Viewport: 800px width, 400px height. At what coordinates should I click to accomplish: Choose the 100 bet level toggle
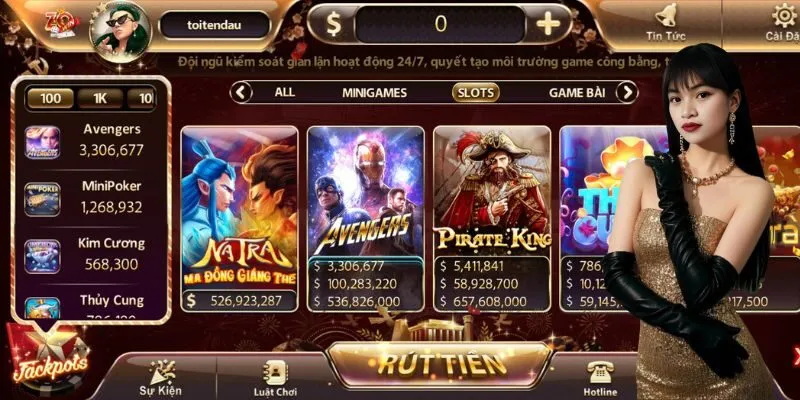tap(50, 98)
